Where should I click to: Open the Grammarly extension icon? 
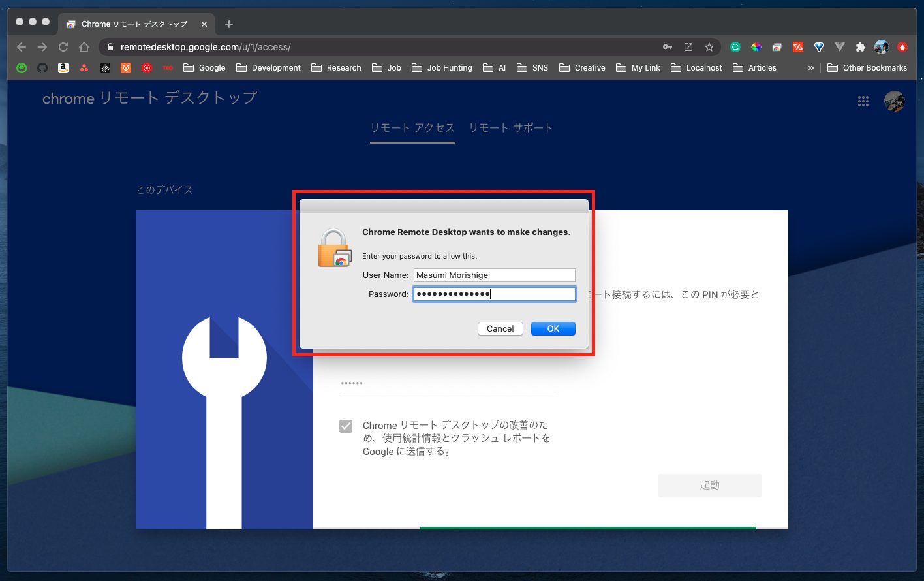pyautogui.click(x=735, y=47)
